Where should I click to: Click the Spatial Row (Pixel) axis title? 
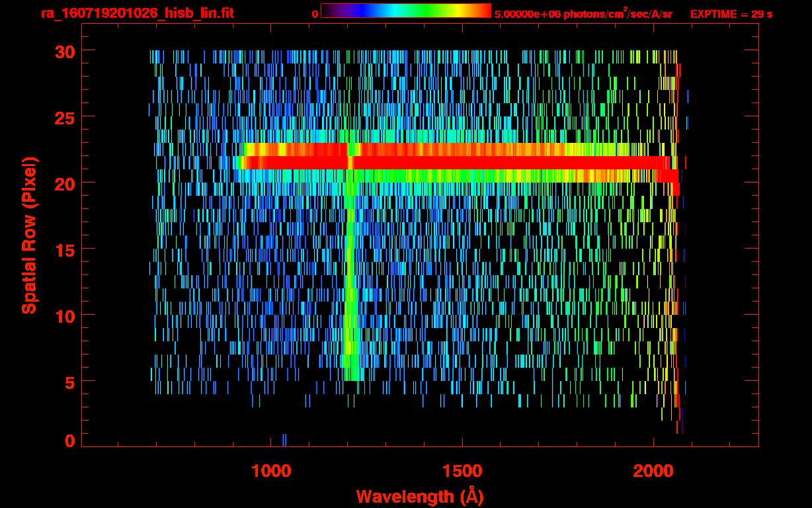(29, 235)
